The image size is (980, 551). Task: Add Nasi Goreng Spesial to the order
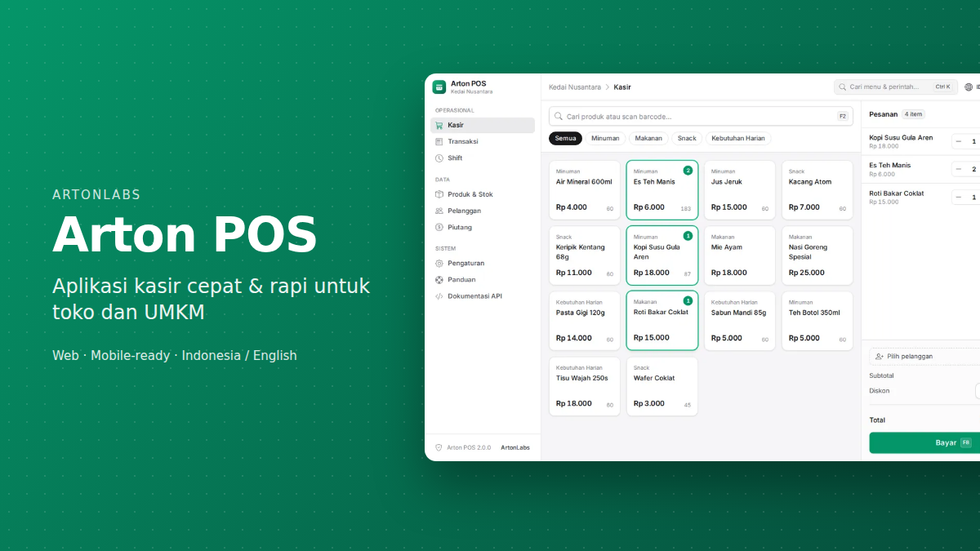tap(817, 256)
